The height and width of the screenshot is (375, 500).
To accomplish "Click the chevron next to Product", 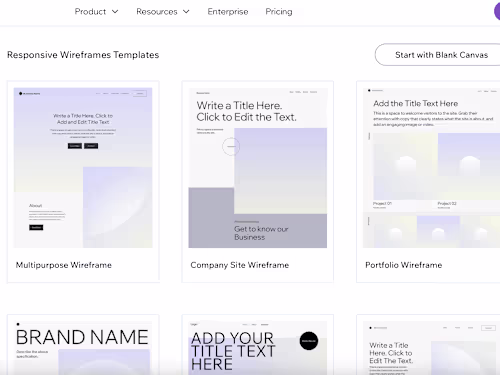I will 115,12.
